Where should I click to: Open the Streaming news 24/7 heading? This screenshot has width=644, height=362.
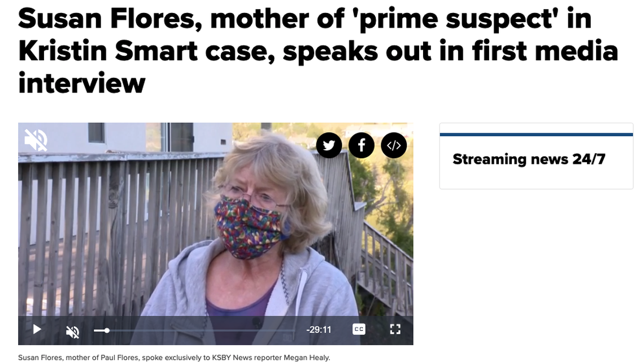pos(529,159)
